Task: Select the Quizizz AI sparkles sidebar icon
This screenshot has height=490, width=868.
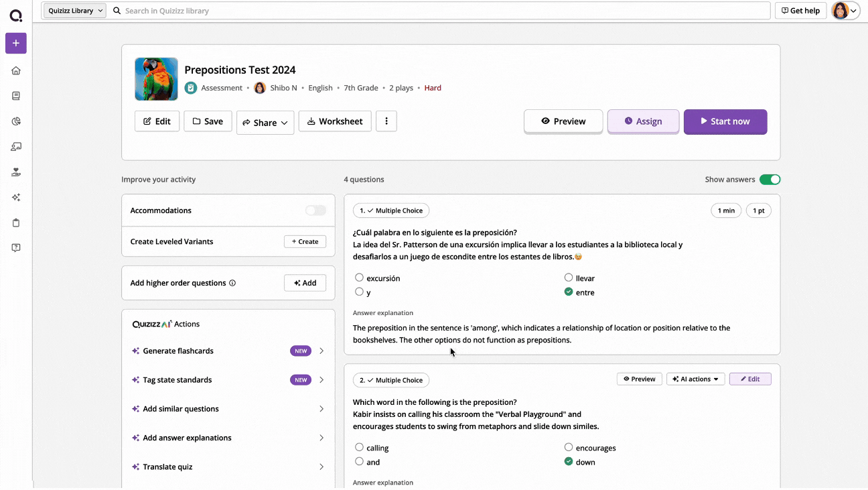Action: [x=16, y=197]
